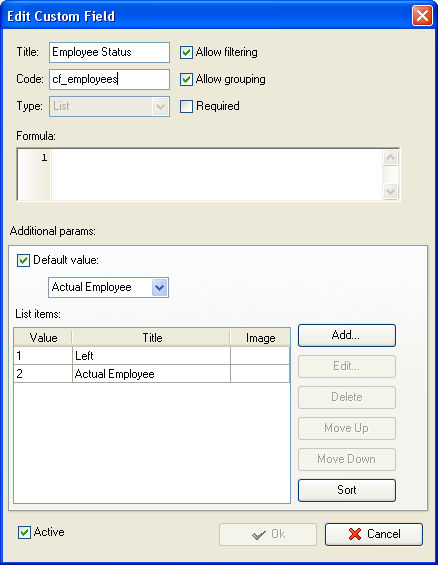
Task: Toggle the Default value checkbox
Action: click(23, 260)
